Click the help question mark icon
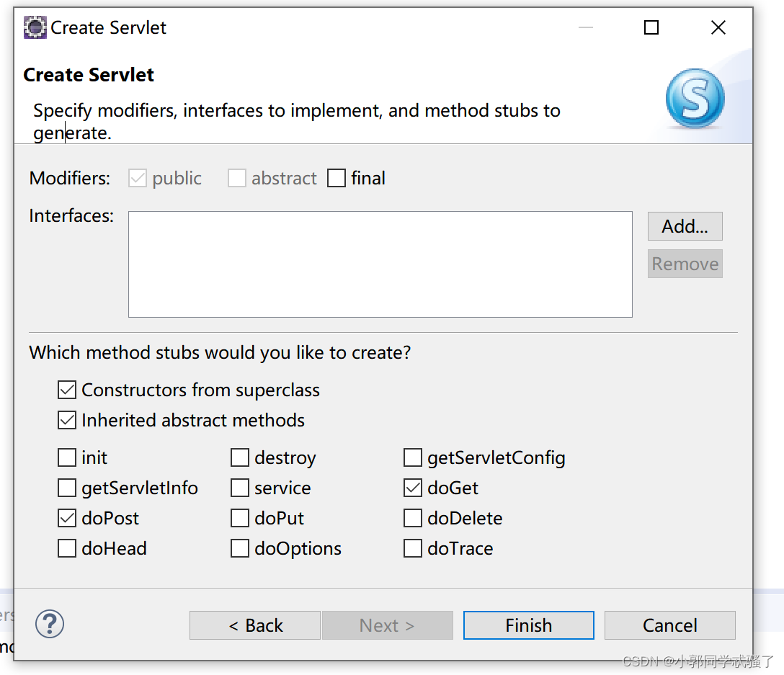This screenshot has height=675, width=784. coord(50,624)
